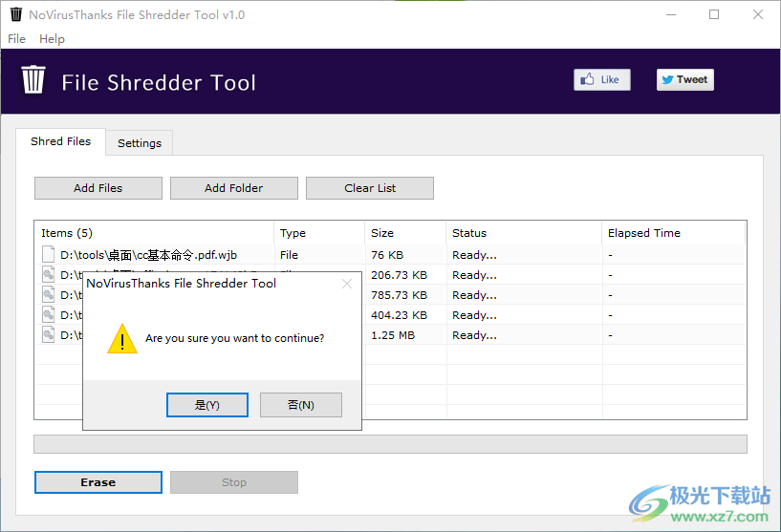
Task: Decline with the 否(N) button
Action: pyautogui.click(x=301, y=405)
